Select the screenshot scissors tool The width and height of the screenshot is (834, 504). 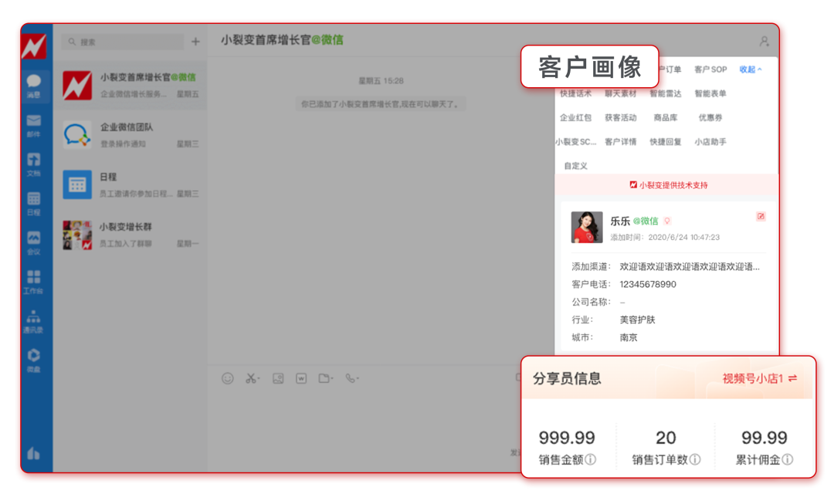pyautogui.click(x=250, y=379)
